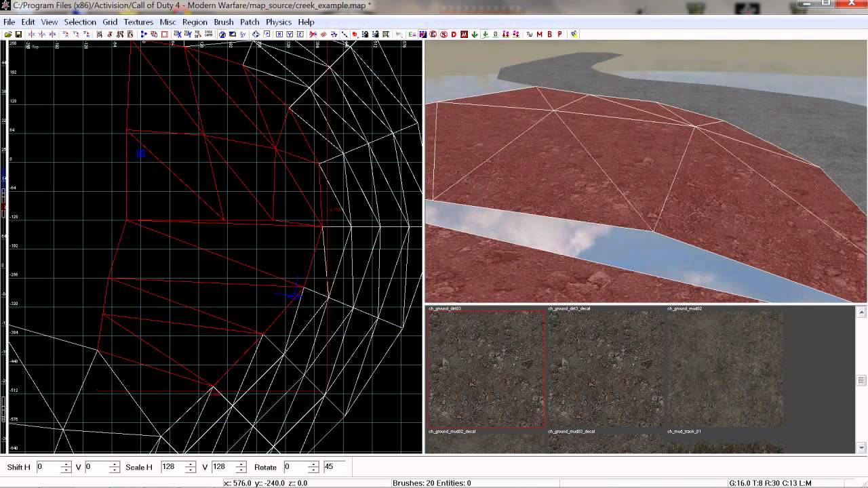Decrease the Rotate value with down arrow
The height and width of the screenshot is (488, 868).
point(313,470)
